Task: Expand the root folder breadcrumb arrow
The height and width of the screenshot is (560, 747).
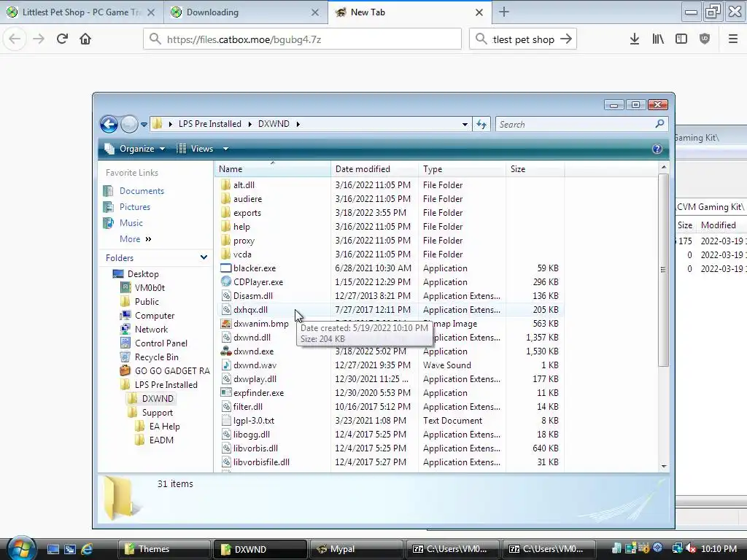Action: [x=171, y=124]
